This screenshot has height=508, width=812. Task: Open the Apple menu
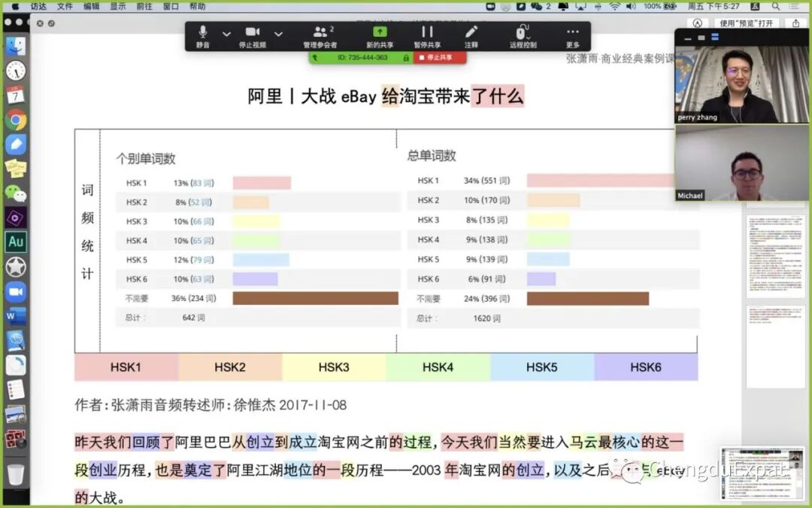pyautogui.click(x=14, y=6)
